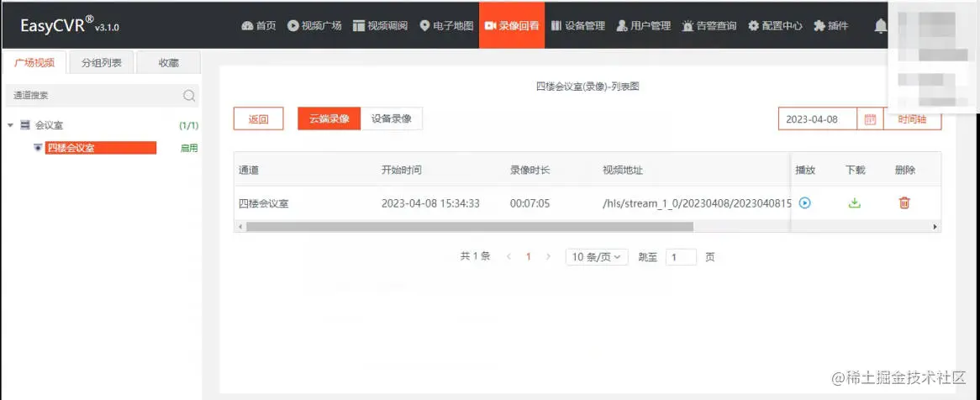980x400 pixels.
Task: Go to previous page arrow in pagination
Action: point(508,257)
